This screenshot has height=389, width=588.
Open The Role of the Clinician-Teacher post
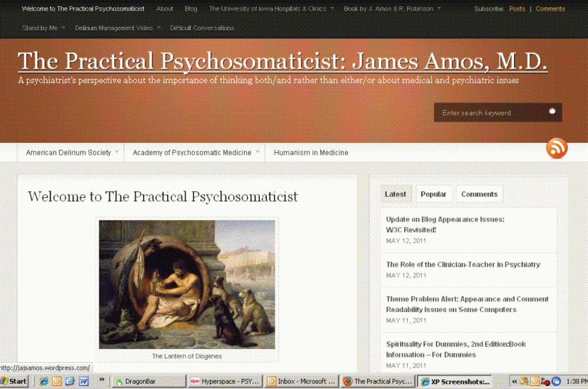(x=463, y=264)
